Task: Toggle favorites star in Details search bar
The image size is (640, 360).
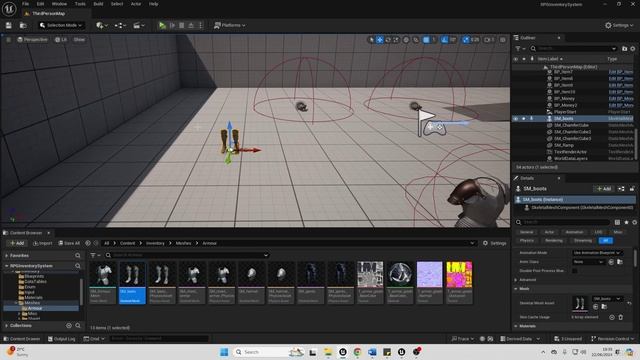Action: [x=626, y=222]
